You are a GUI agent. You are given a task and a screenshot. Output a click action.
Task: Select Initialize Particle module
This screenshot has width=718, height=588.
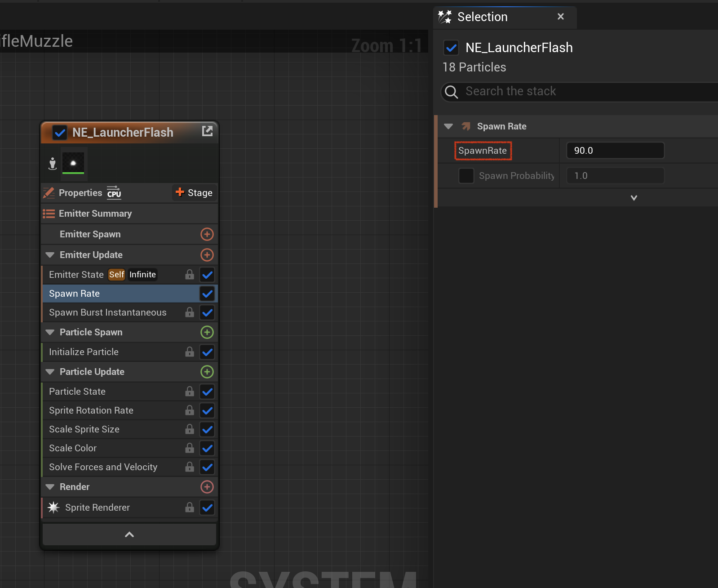pos(129,352)
